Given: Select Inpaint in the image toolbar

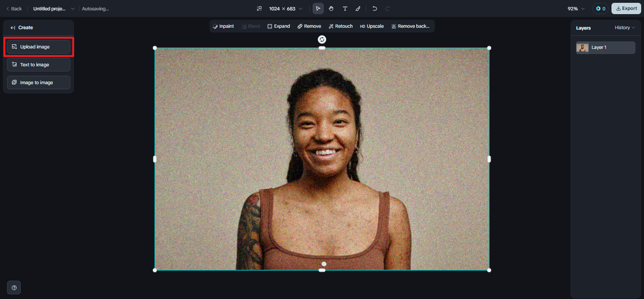Looking at the screenshot, I should 223,26.
